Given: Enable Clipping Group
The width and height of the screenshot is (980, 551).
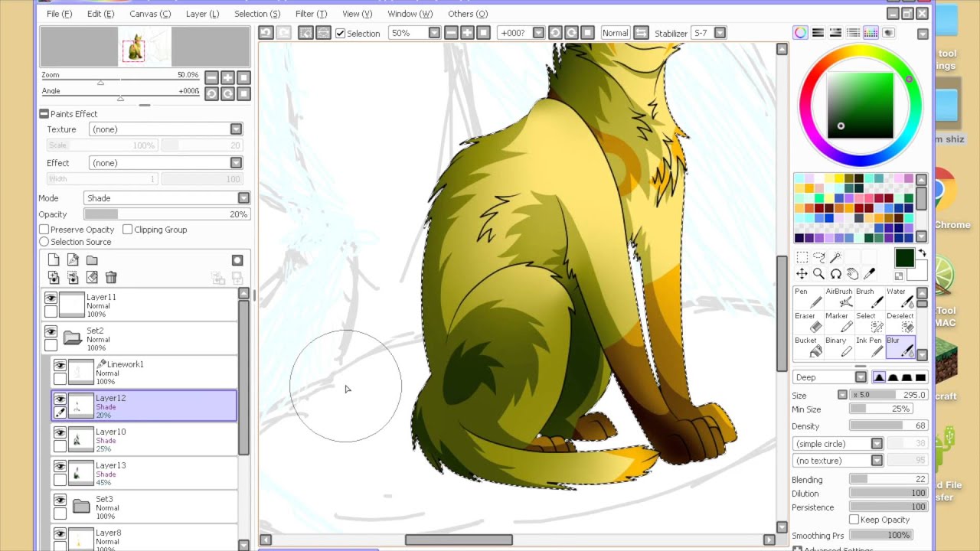Looking at the screenshot, I should pyautogui.click(x=128, y=230).
